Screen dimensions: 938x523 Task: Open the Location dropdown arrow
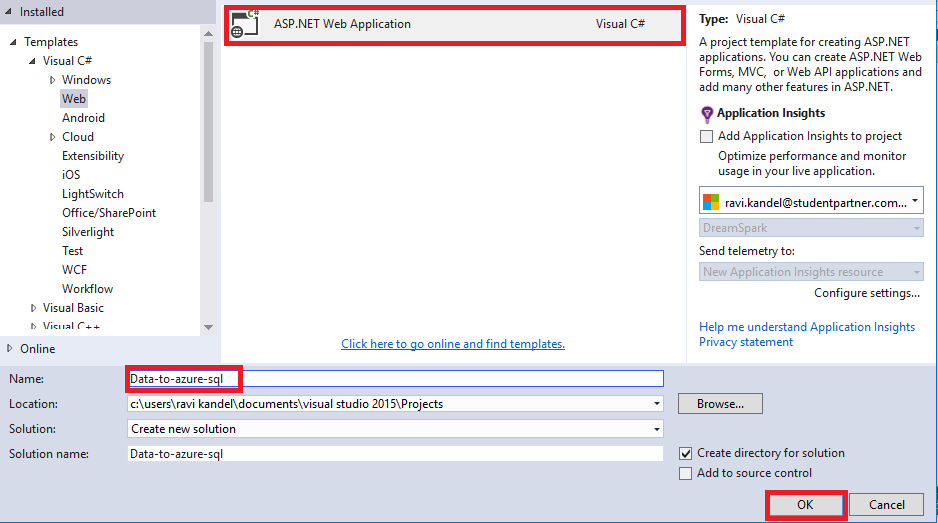point(657,404)
